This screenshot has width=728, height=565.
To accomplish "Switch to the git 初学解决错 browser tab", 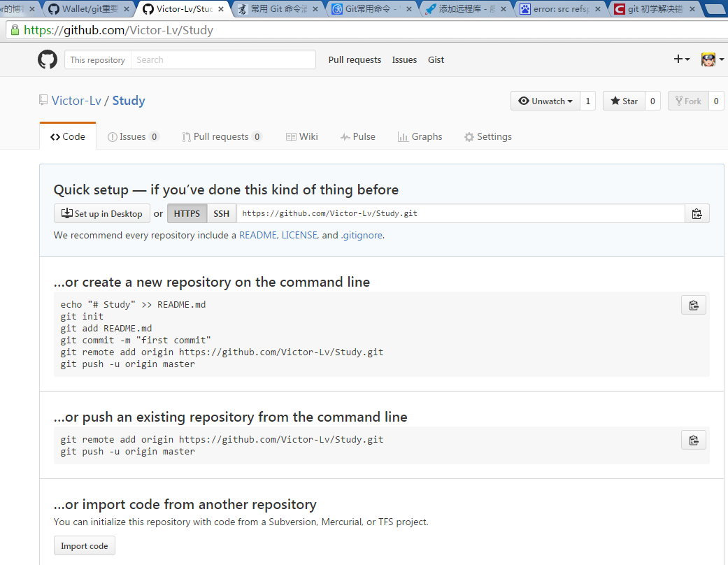I will pyautogui.click(x=655, y=9).
